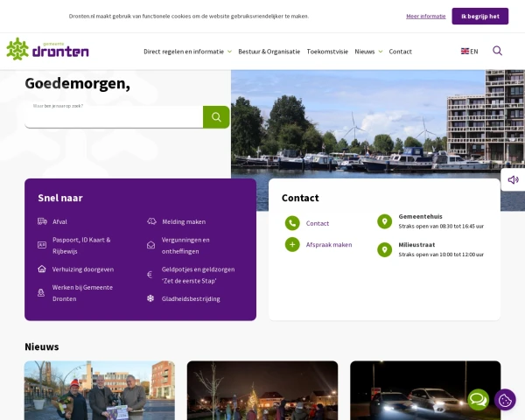Follow the Meer informatie cookie link
This screenshot has height=420, width=525.
tap(426, 16)
